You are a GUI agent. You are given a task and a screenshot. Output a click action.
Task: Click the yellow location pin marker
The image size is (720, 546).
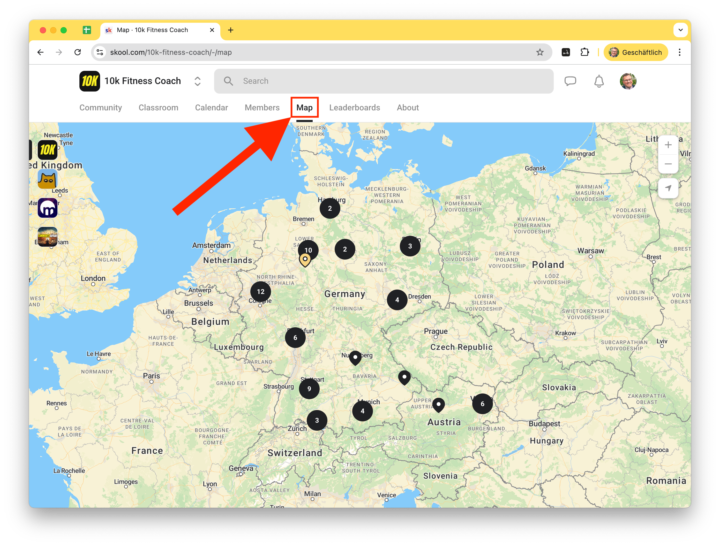[305, 260]
